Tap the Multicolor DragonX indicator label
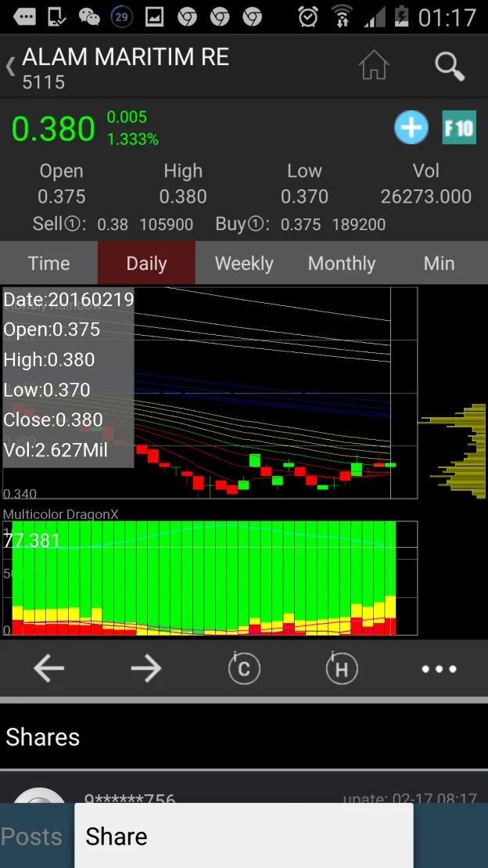The width and height of the screenshot is (488, 868). (x=60, y=514)
